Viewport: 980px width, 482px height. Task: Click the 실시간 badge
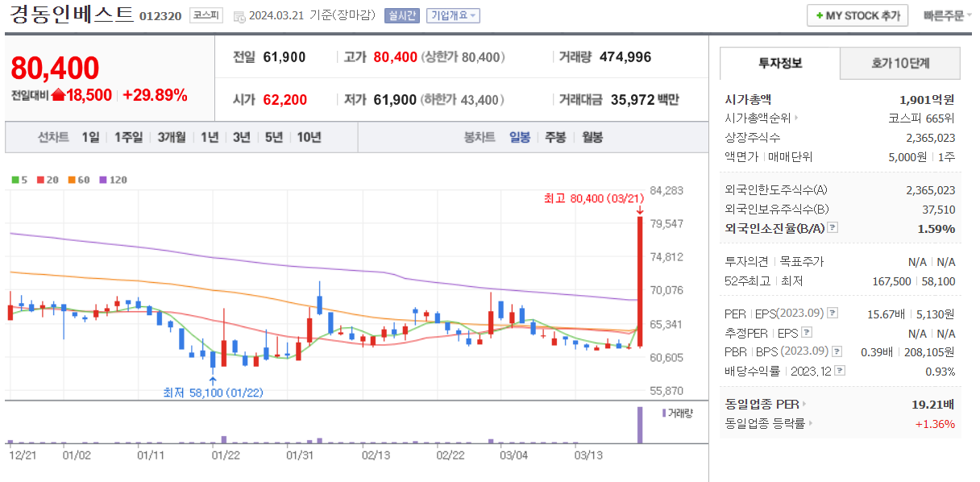(402, 15)
